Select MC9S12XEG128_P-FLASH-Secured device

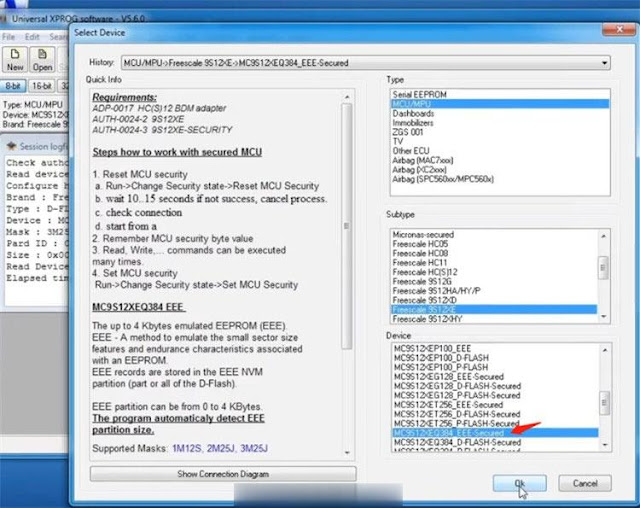[x=495, y=395]
